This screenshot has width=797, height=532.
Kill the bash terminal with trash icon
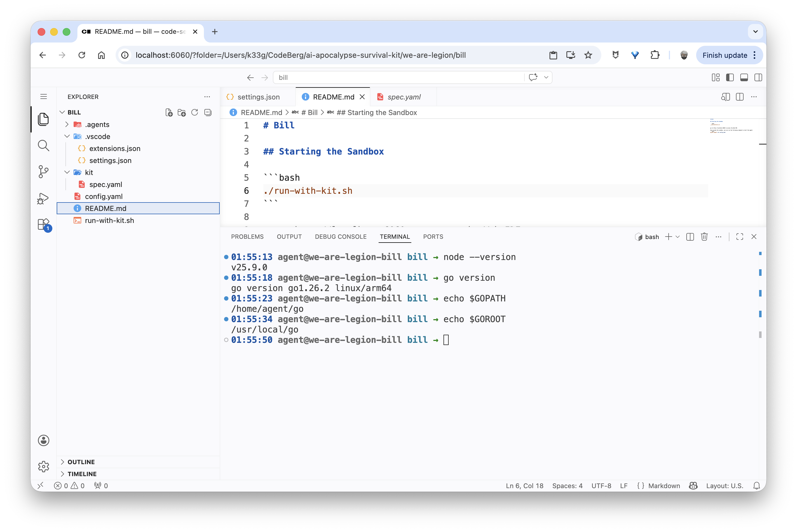704,237
